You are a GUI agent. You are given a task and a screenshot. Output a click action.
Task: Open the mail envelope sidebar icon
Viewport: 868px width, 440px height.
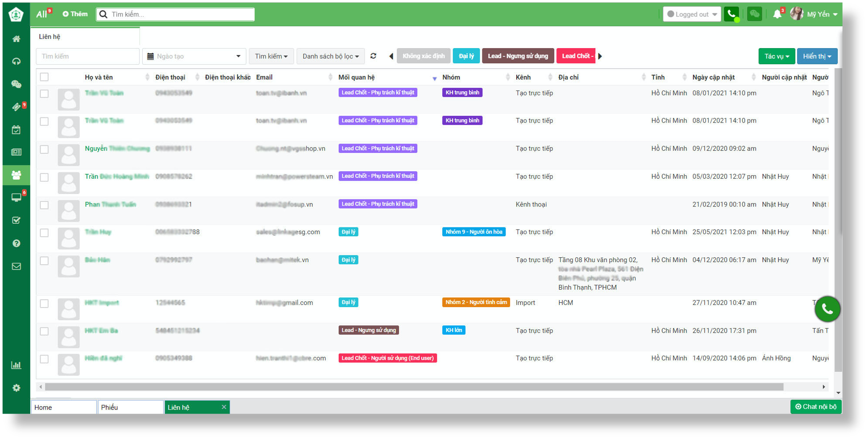(16, 267)
